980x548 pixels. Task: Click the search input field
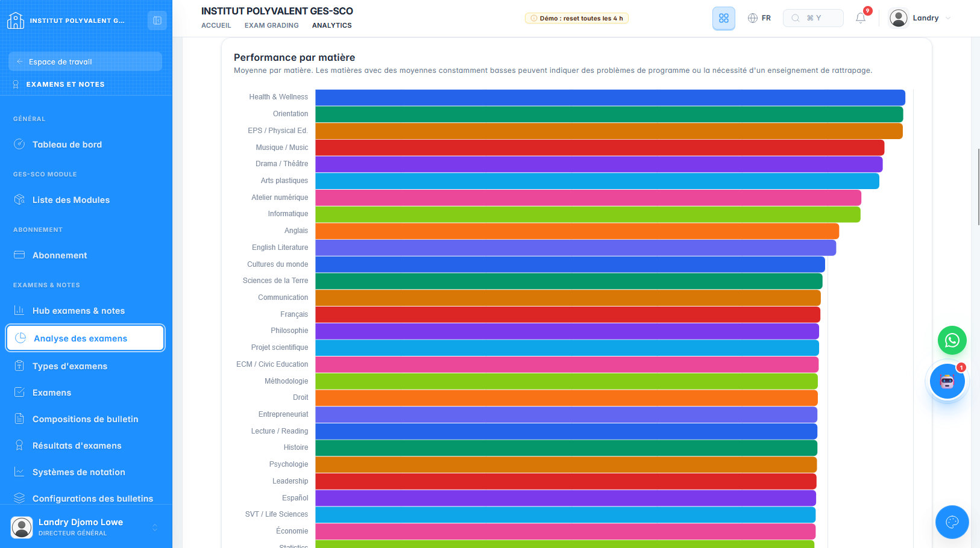tap(813, 18)
